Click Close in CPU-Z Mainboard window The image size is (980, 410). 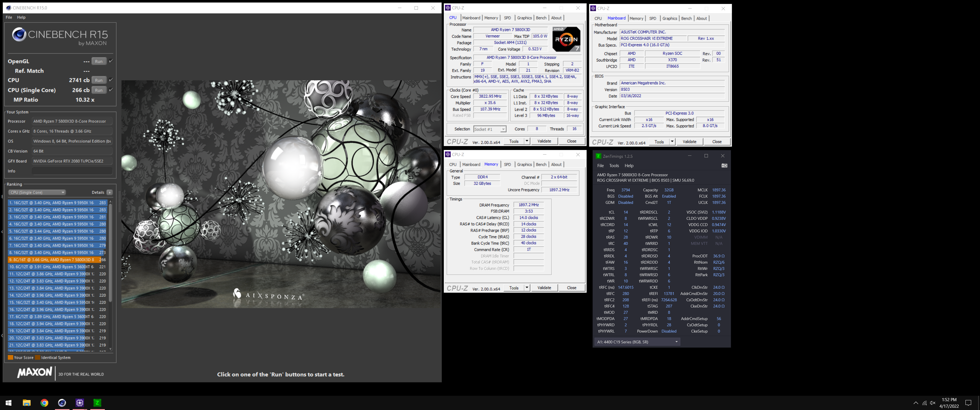pyautogui.click(x=717, y=142)
